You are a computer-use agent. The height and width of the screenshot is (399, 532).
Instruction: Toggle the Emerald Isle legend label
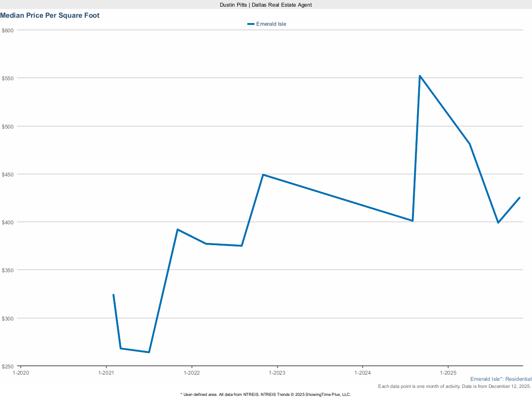coord(271,24)
